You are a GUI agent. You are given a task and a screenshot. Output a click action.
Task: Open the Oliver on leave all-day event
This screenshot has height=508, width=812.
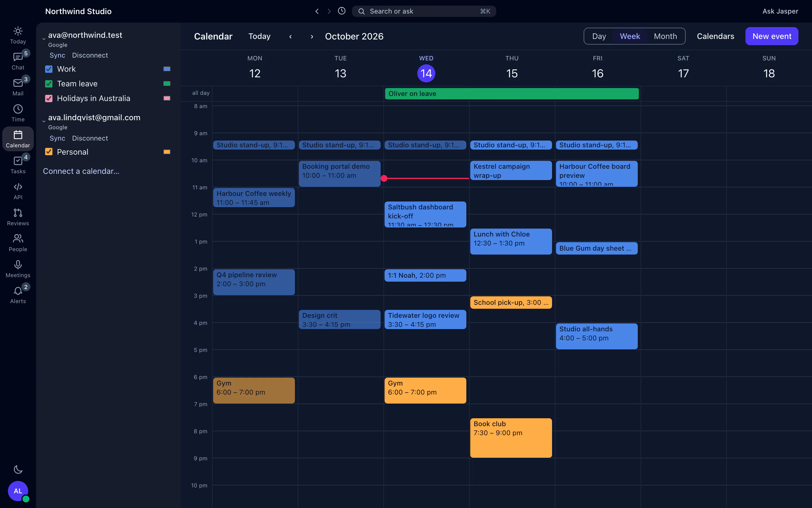512,94
